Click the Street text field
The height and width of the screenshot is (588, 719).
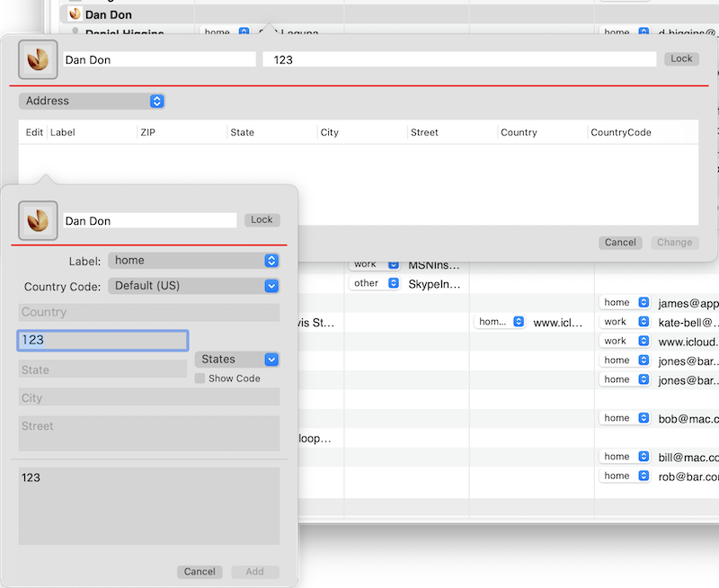click(149, 433)
